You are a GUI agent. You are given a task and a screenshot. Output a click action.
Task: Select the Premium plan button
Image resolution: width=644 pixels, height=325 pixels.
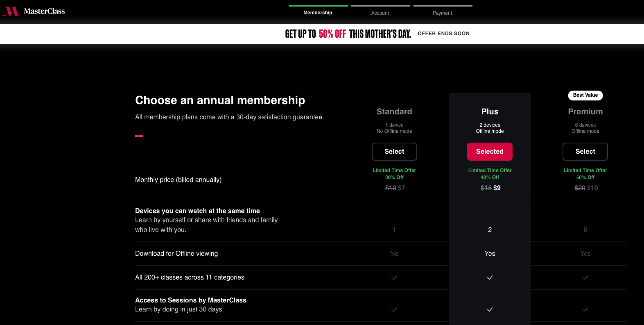(585, 152)
